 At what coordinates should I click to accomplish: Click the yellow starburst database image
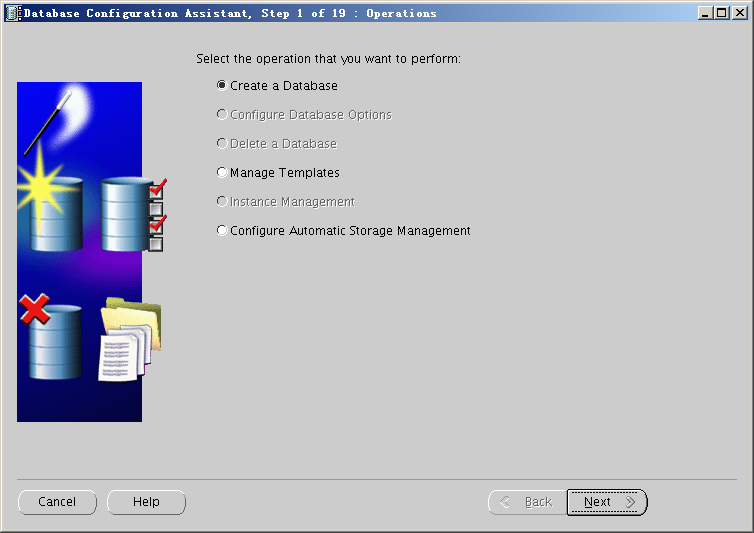click(x=44, y=205)
